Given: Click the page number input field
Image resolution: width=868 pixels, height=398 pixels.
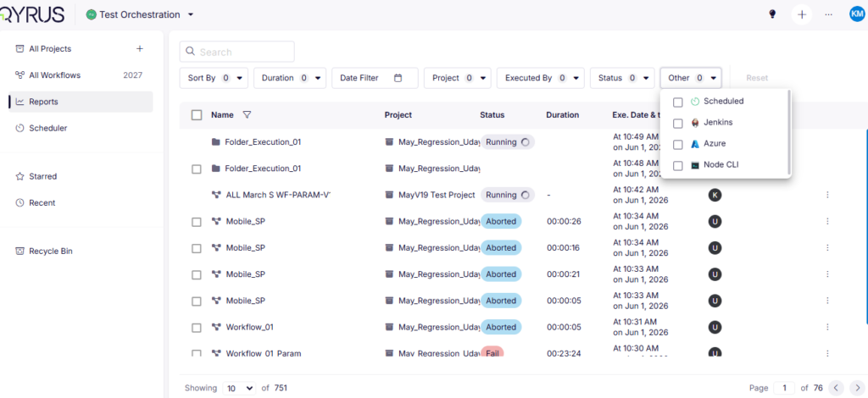Looking at the screenshot, I should tap(784, 388).
